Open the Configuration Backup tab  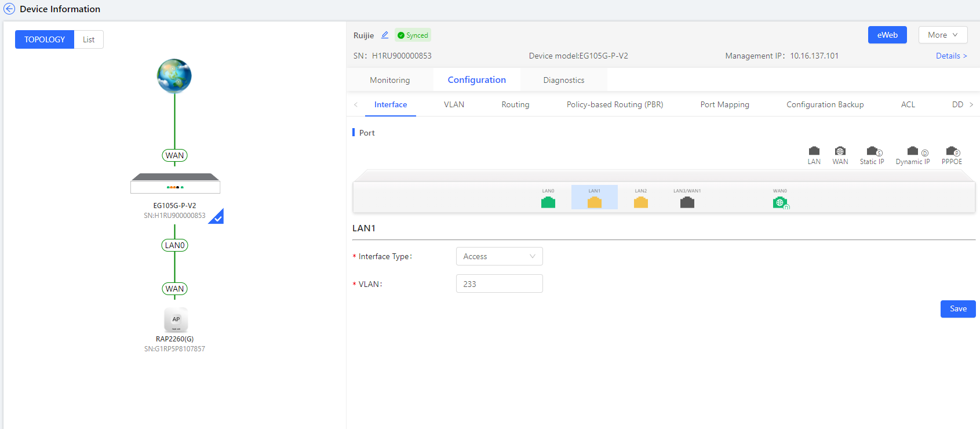tap(825, 104)
